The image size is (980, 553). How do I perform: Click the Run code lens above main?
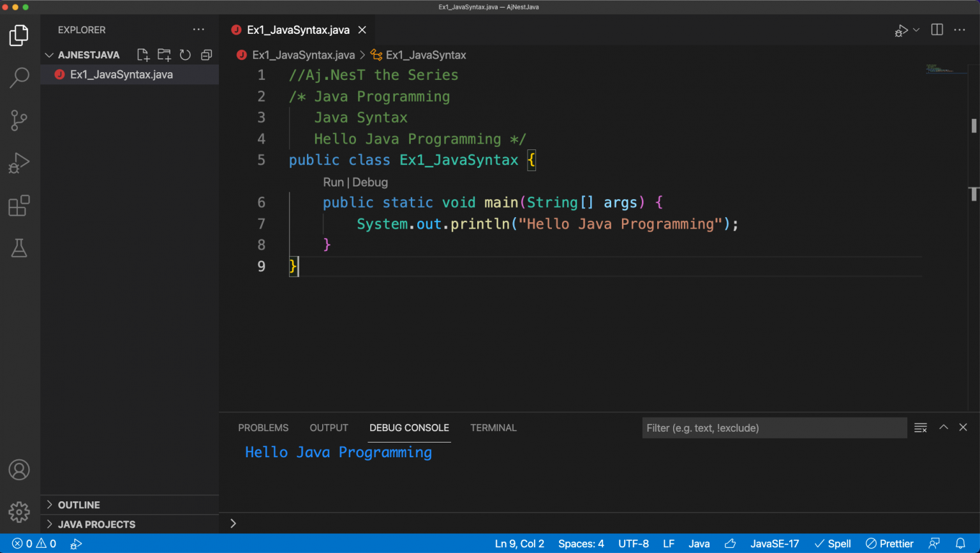coord(333,182)
